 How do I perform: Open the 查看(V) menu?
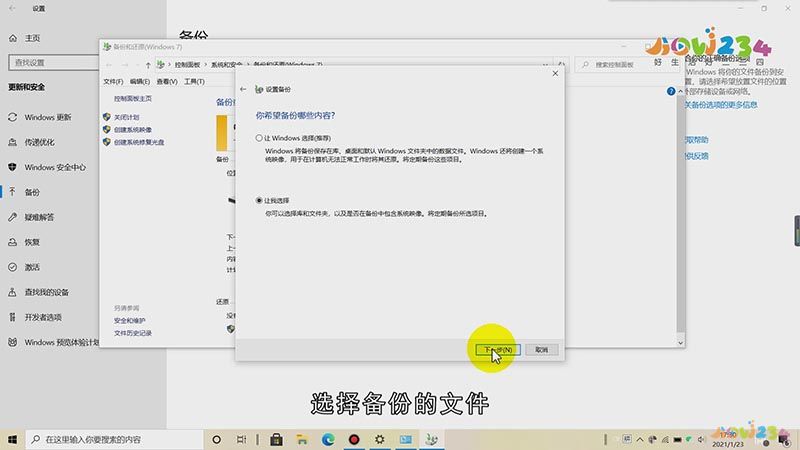pyautogui.click(x=167, y=82)
